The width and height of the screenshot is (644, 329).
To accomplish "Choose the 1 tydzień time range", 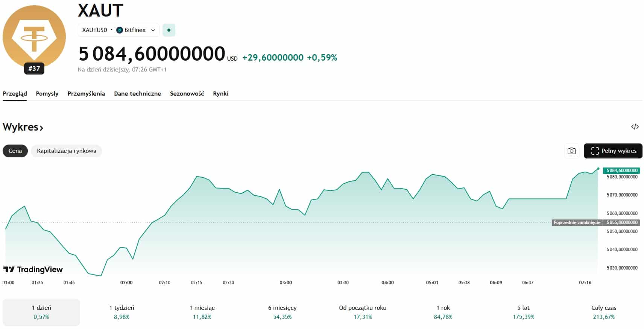I will tap(122, 312).
